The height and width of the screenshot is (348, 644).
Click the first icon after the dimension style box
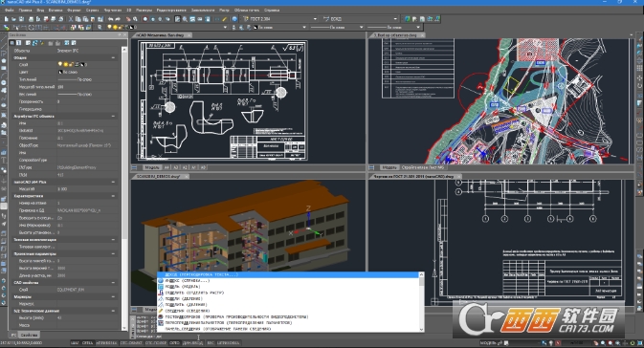click(407, 19)
